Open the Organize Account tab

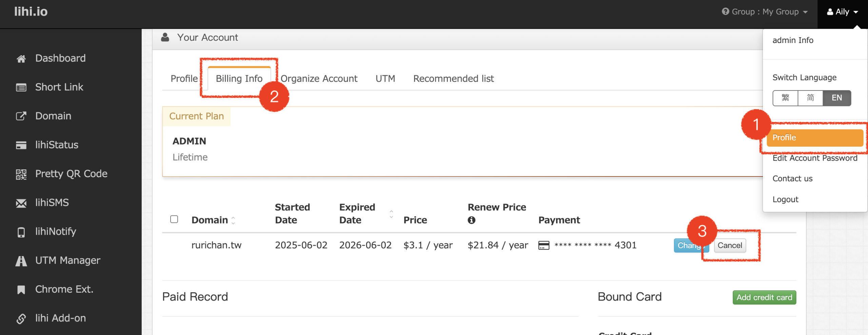tap(319, 79)
